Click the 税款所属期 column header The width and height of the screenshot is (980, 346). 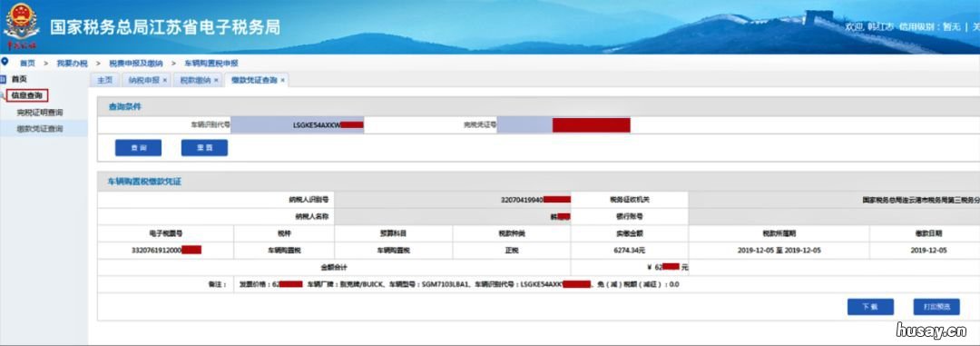pyautogui.click(x=779, y=232)
